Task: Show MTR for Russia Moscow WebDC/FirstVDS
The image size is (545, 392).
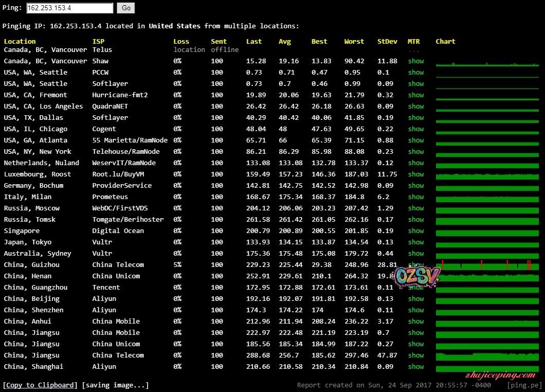Action: tap(416, 208)
